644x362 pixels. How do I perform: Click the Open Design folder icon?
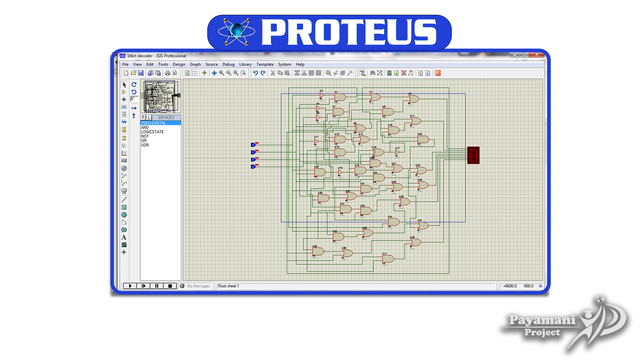(133, 73)
